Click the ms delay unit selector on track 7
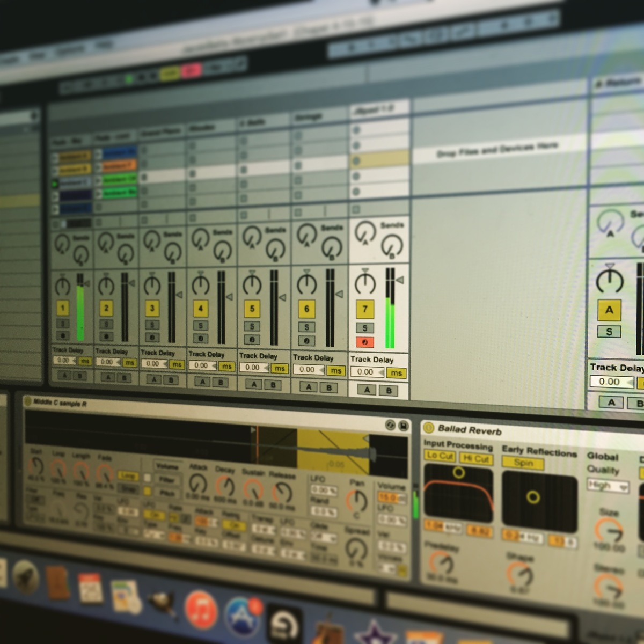 (x=396, y=372)
